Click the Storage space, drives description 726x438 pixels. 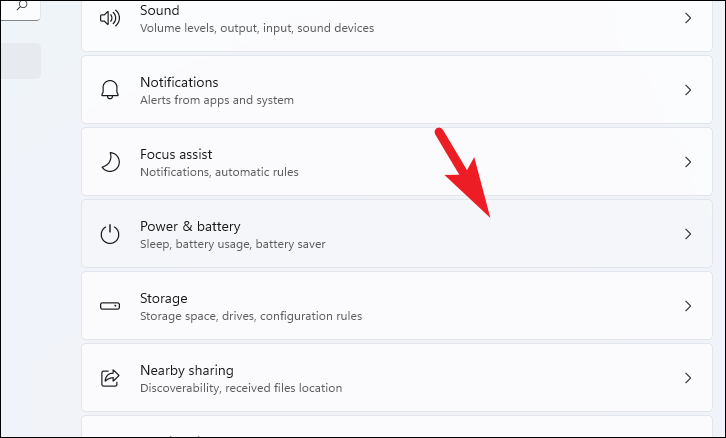tap(251, 316)
